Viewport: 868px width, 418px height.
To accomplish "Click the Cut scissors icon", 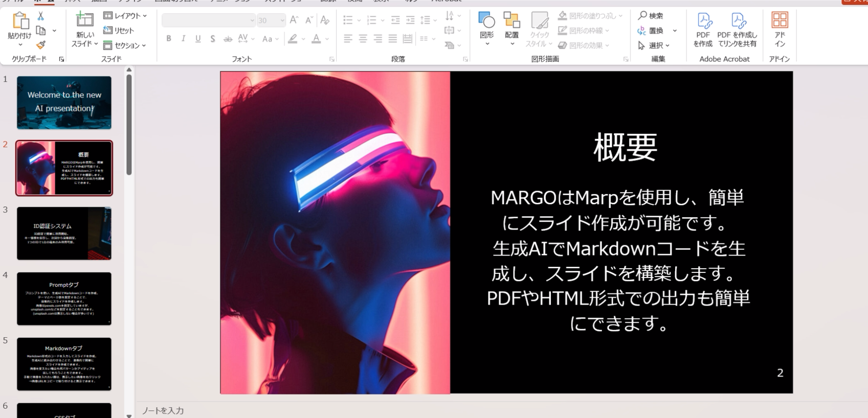I will click(x=41, y=16).
